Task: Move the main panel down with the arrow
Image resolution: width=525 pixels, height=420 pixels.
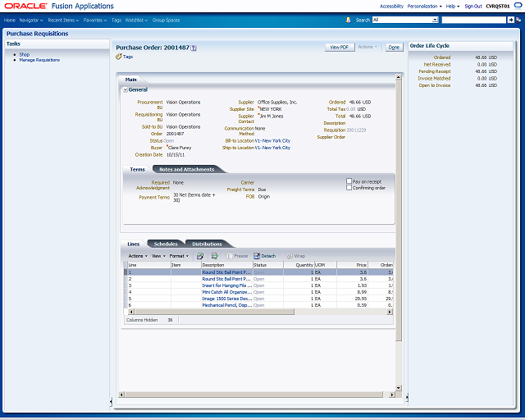Action: click(x=399, y=388)
